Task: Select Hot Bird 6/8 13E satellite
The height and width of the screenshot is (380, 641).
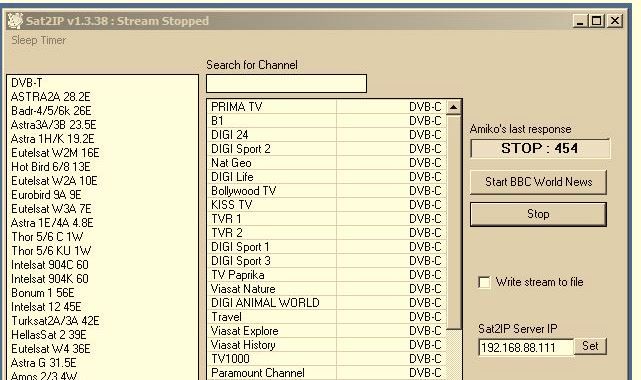Action: [103, 167]
